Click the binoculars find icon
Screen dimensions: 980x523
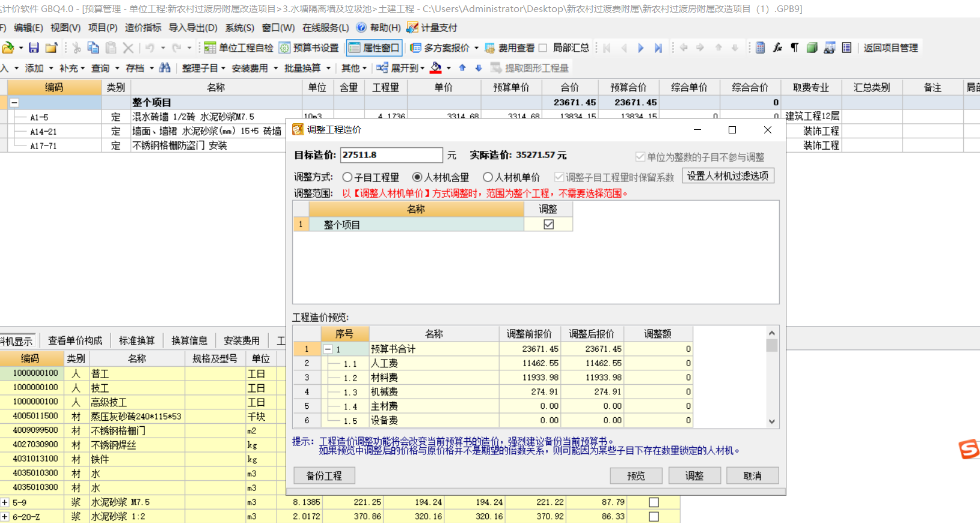165,68
